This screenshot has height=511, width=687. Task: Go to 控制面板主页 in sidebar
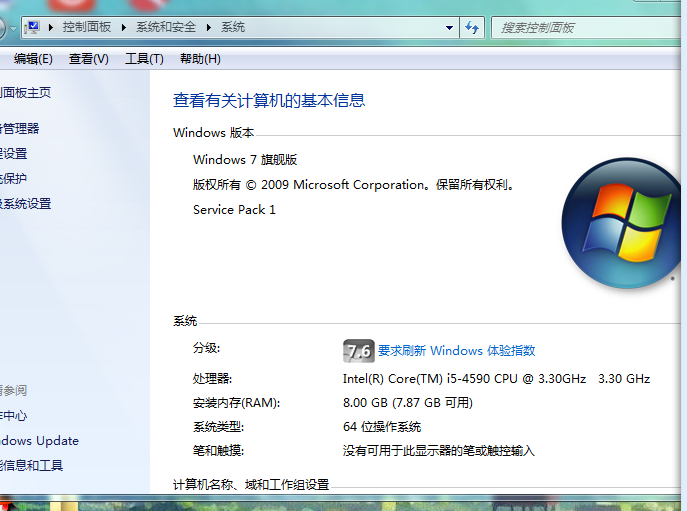click(25, 92)
